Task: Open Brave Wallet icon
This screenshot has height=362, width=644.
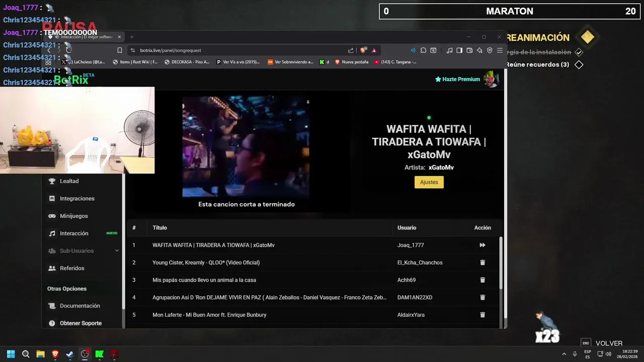Action: [469, 50]
